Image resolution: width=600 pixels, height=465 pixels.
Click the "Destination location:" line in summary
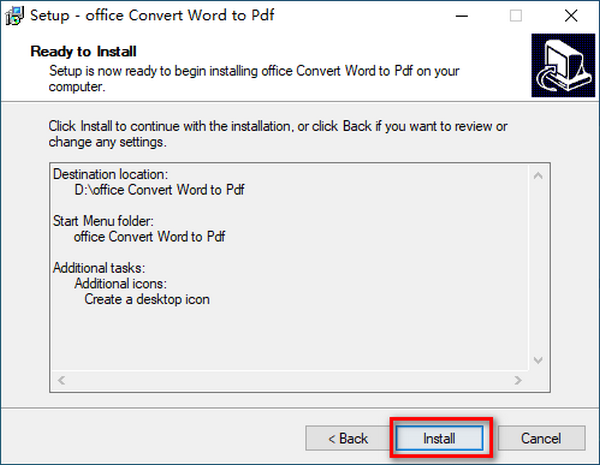(110, 173)
